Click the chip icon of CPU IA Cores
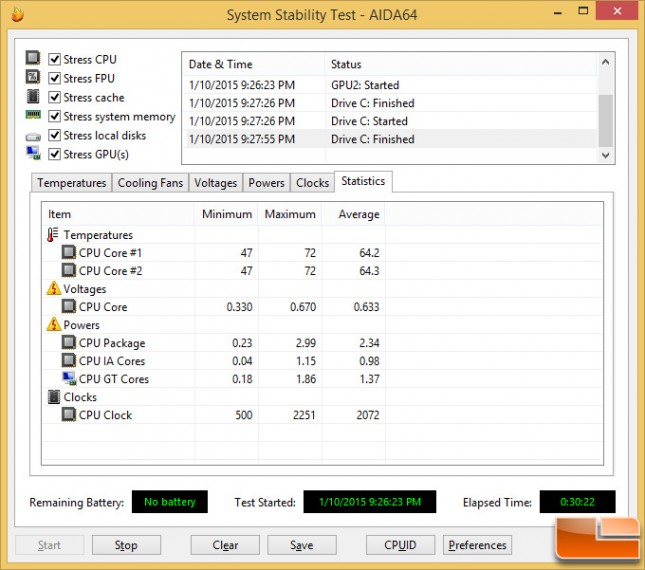Image resolution: width=645 pixels, height=570 pixels. [x=69, y=361]
